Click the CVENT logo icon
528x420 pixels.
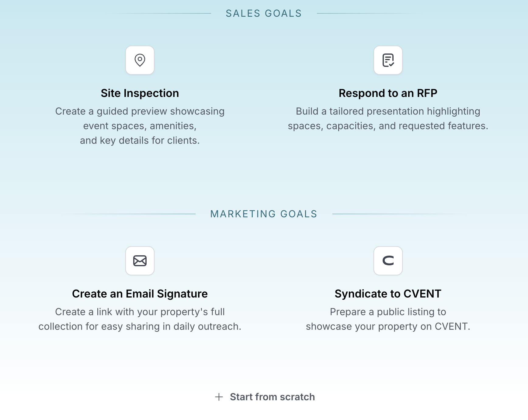click(388, 261)
